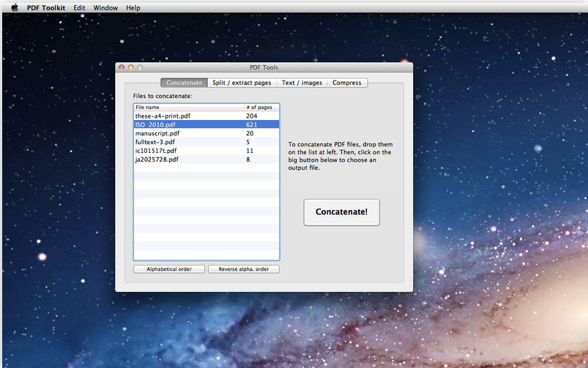Open the PDF Toolkit application menu
588x368 pixels.
(45, 7)
